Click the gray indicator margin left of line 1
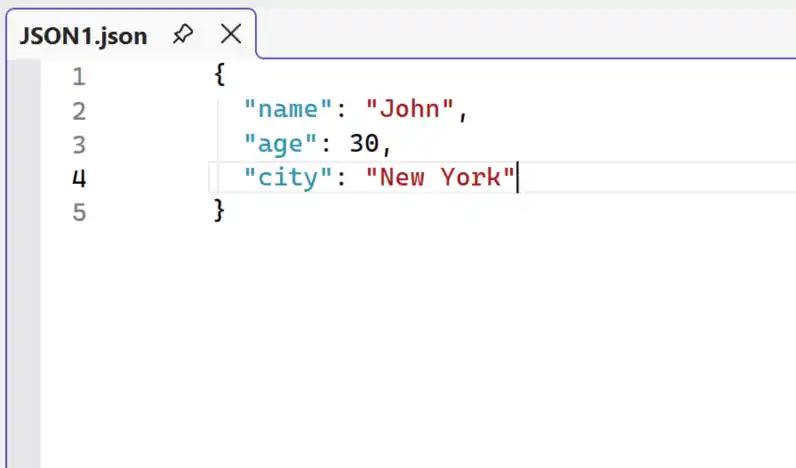796x468 pixels. pos(20,77)
